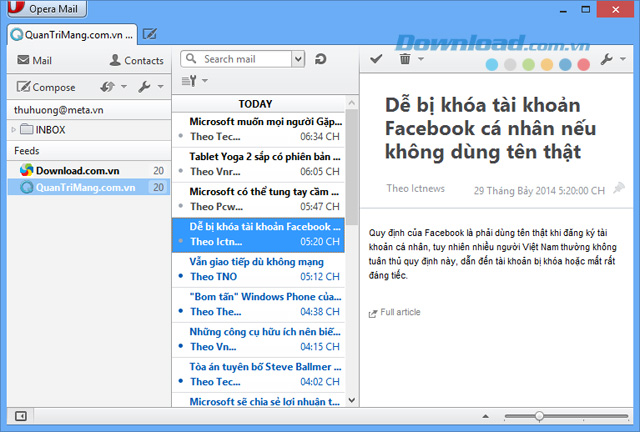Click the message view wrench settings icon
640x432 pixels.
coord(607,60)
